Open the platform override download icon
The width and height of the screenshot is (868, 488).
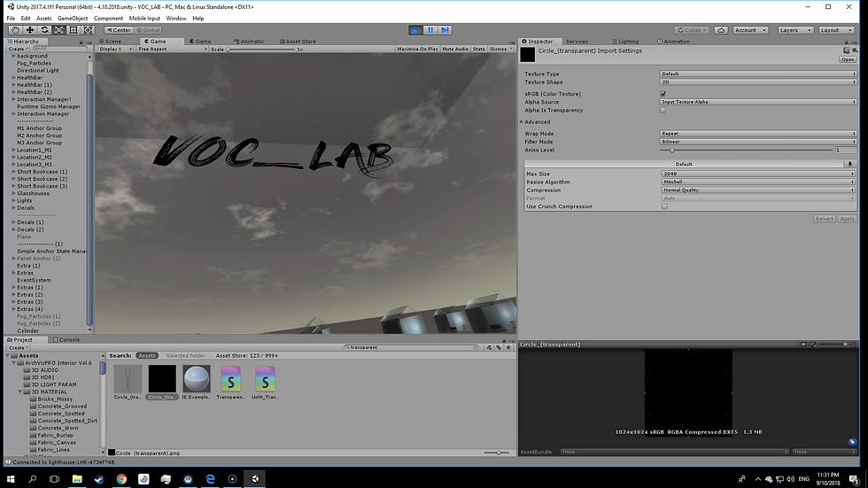coord(849,164)
